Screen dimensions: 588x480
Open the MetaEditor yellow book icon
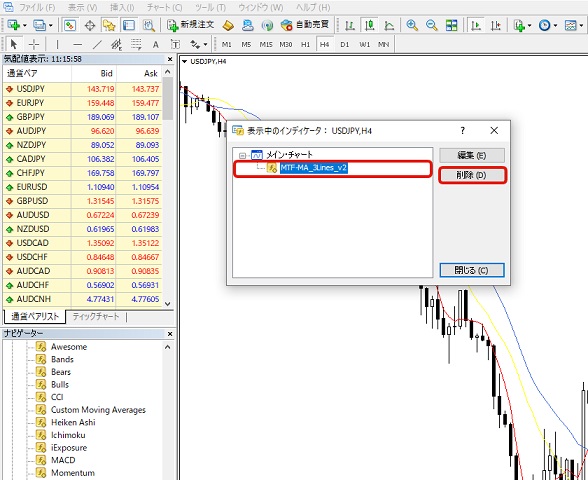tap(228, 25)
